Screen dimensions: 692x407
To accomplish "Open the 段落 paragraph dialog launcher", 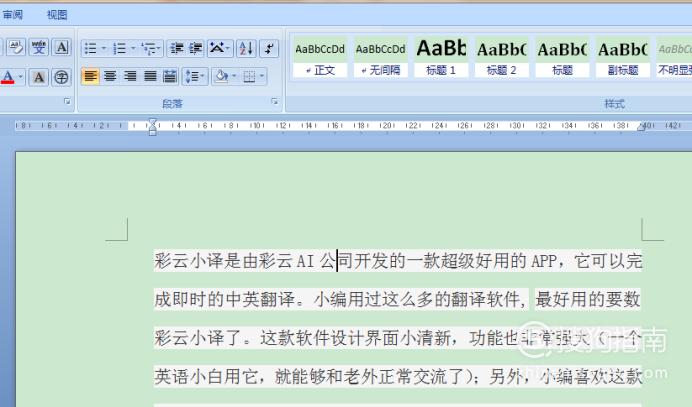I will pyautogui.click(x=275, y=102).
